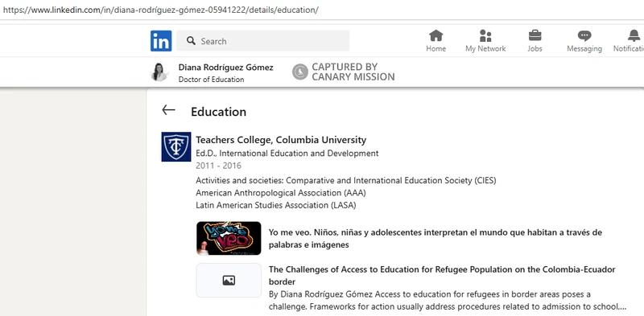Click the Teachers College shield logo

click(176, 146)
